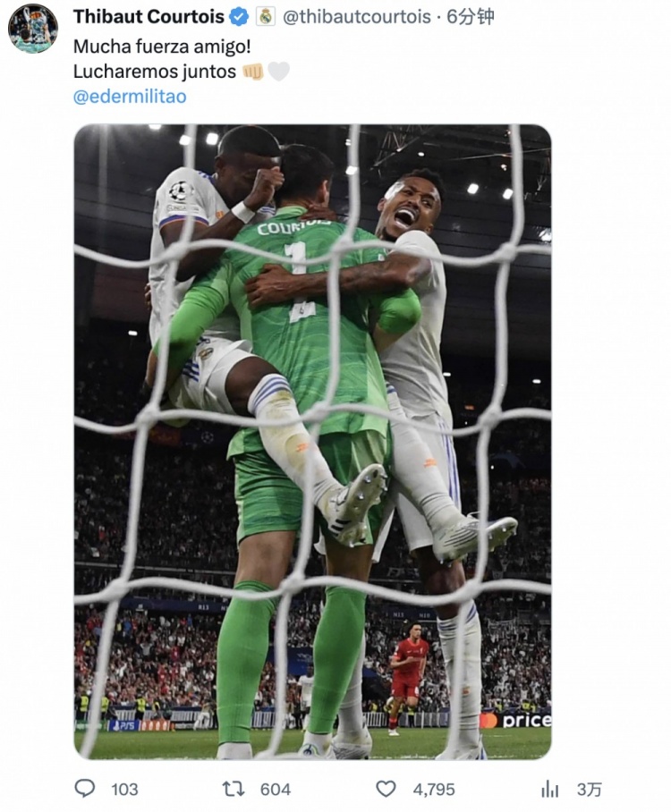Like the tweet with the heart icon
The height and width of the screenshot is (812, 671).
[x=386, y=790]
